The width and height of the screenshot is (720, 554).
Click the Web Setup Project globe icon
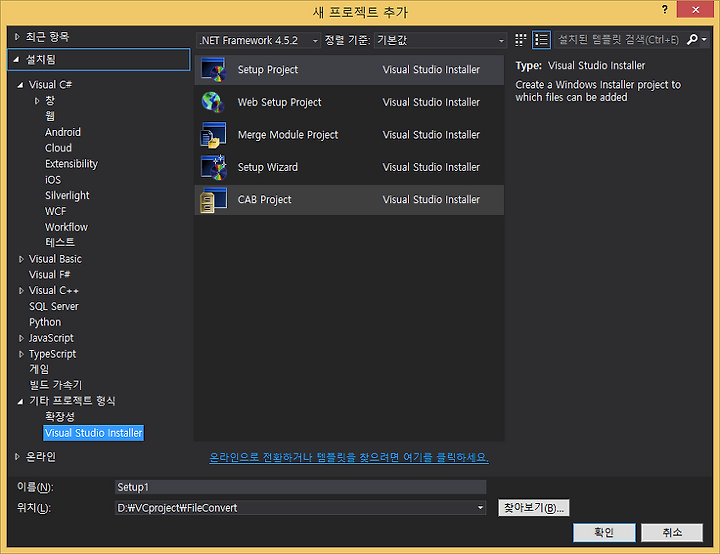click(x=213, y=102)
